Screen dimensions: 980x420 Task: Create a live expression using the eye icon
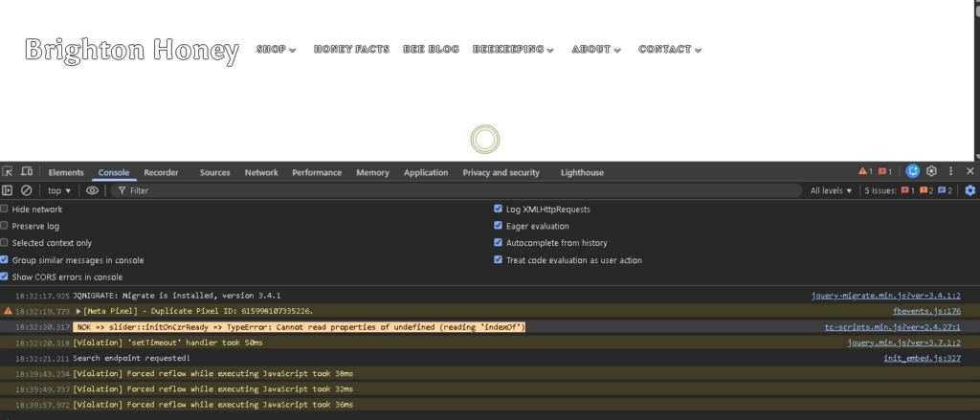92,190
